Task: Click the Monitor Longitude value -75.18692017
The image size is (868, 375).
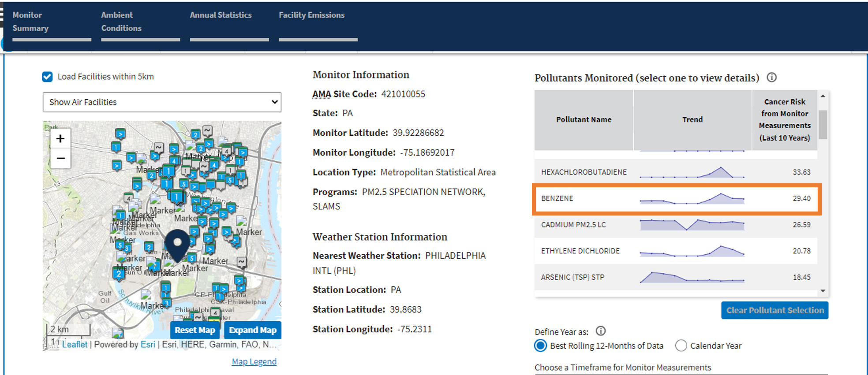Action: point(427,152)
